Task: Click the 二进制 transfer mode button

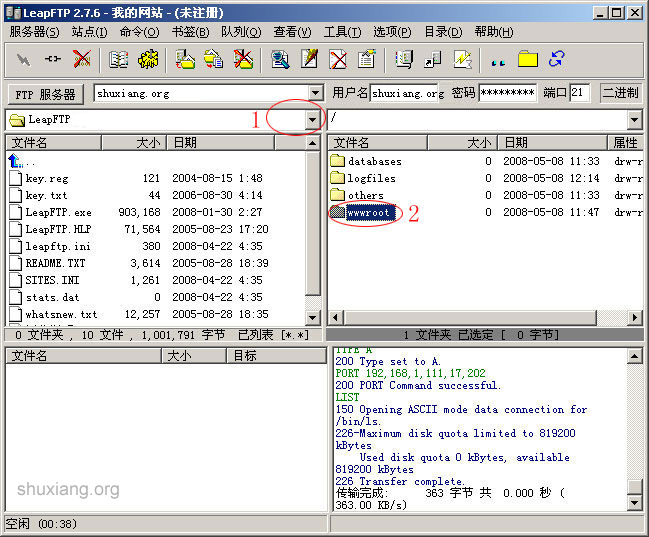Action: 620,93
